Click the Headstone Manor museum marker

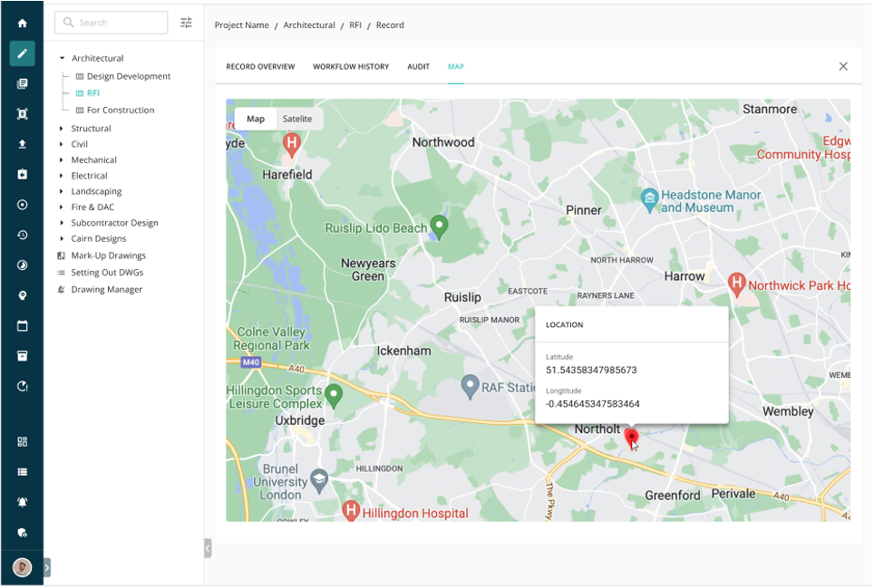point(649,200)
